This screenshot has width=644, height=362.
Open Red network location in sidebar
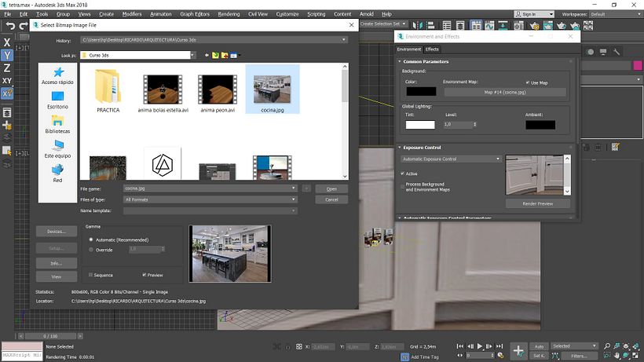point(57,174)
